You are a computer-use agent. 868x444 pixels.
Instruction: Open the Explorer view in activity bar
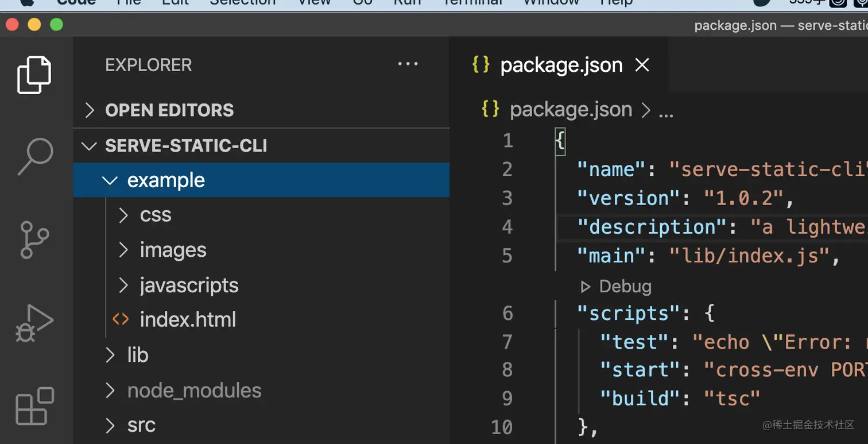point(34,75)
